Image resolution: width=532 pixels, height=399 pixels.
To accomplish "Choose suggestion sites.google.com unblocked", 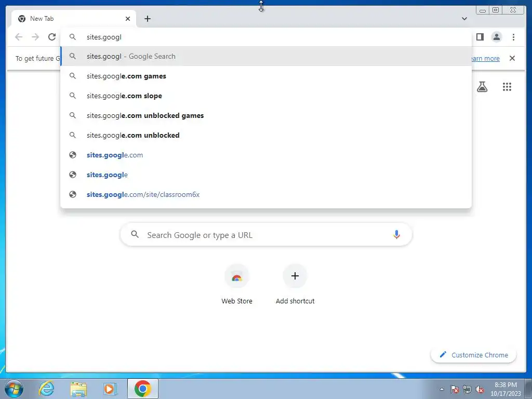I will pos(266,135).
